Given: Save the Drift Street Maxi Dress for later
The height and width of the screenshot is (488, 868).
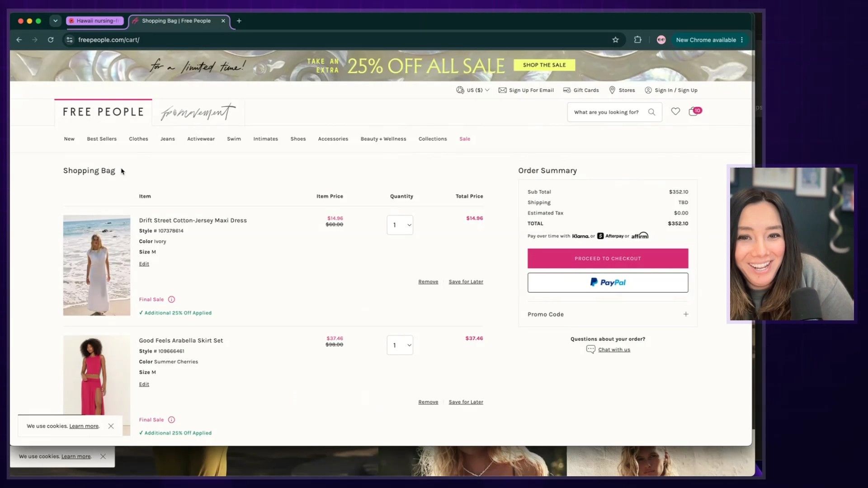Looking at the screenshot, I should coord(466,282).
